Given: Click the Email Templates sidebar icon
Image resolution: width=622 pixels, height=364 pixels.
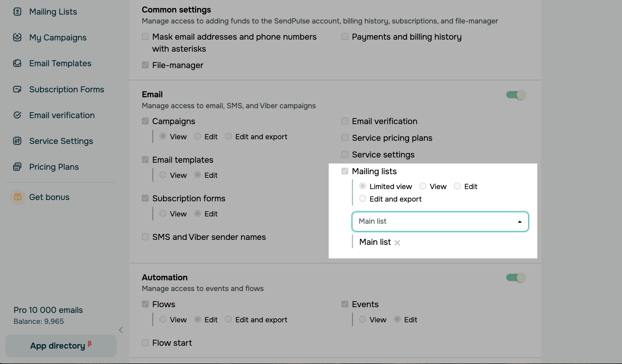Looking at the screenshot, I should coord(17,63).
